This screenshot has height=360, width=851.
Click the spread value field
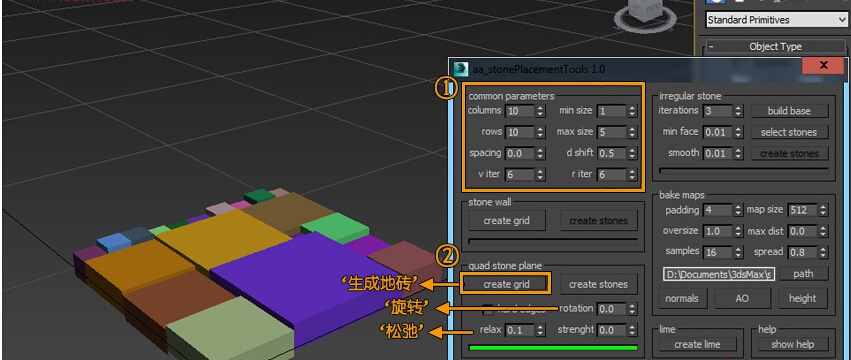803,252
